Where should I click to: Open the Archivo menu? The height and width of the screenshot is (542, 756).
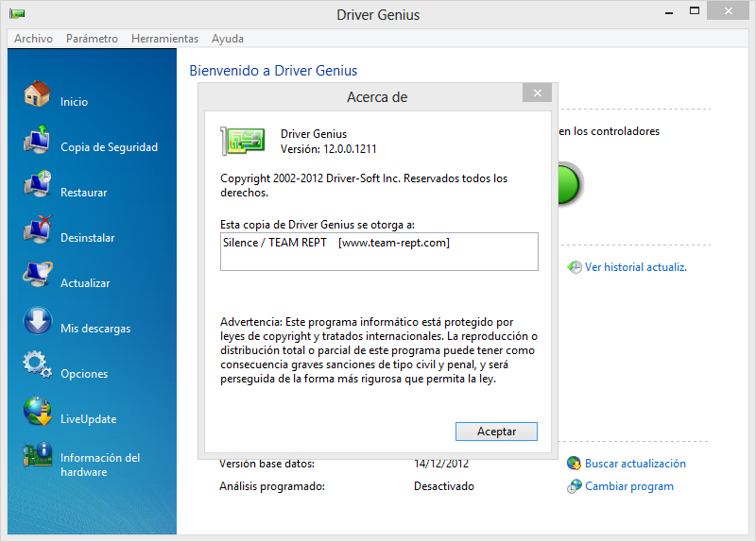33,39
